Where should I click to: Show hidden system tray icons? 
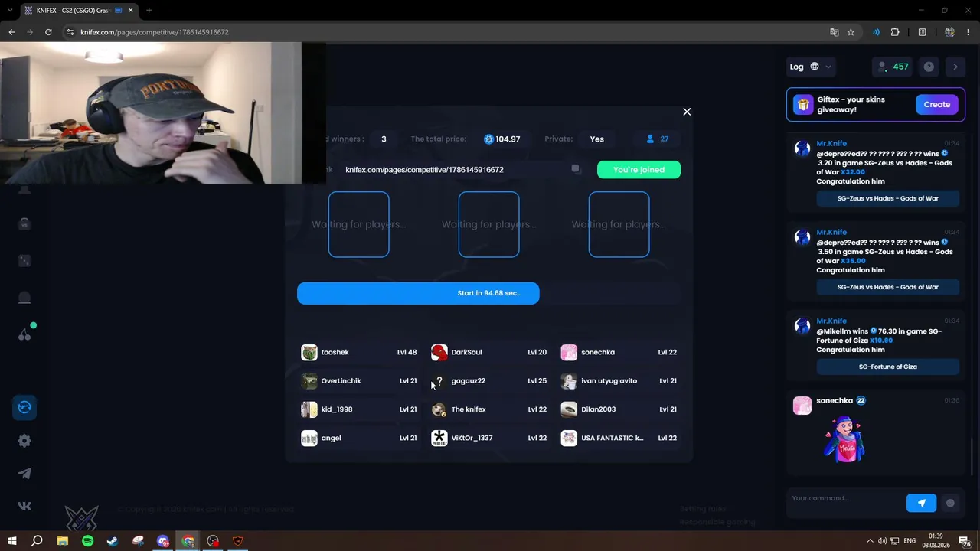click(x=870, y=541)
